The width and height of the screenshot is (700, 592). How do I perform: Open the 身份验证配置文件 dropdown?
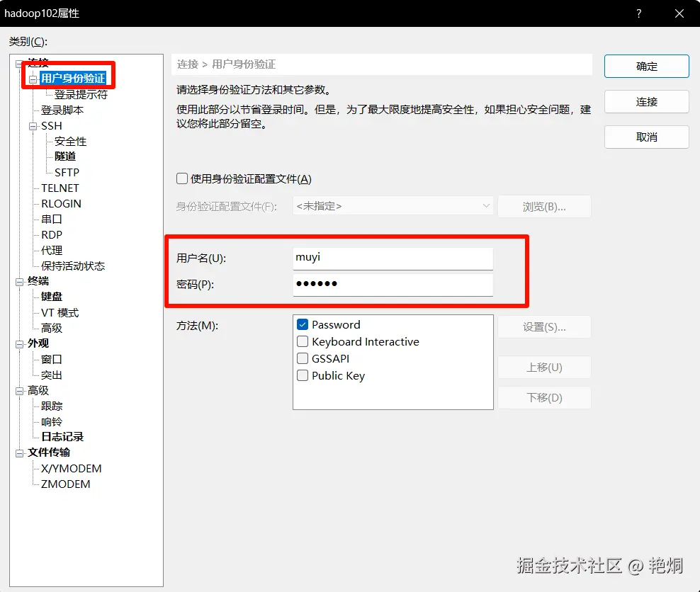(485, 206)
